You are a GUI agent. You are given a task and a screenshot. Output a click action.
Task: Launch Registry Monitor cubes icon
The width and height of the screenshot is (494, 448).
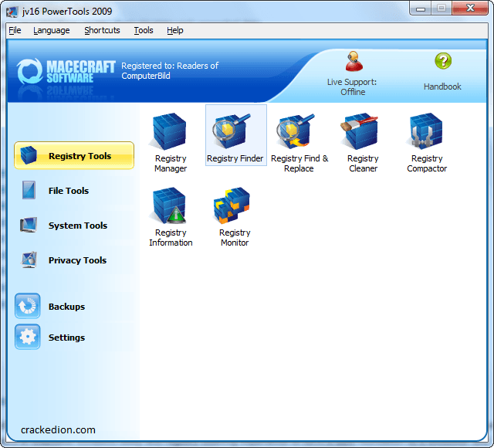point(232,205)
